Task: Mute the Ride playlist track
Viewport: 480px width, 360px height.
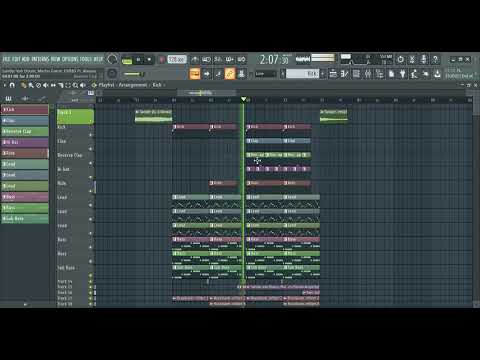Action: pyautogui.click(x=90, y=191)
